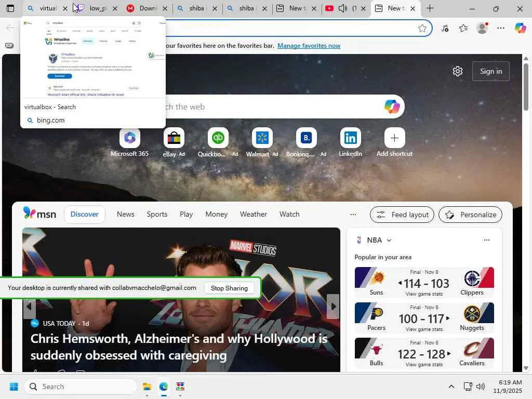Click the taskbar Search box
532x399 pixels.
[81, 387]
